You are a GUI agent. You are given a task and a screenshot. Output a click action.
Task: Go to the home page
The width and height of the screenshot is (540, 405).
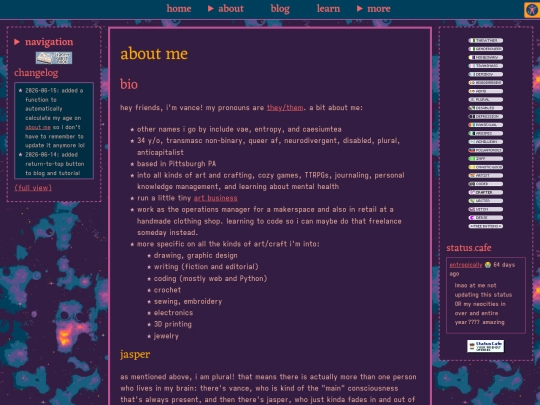[x=179, y=9]
